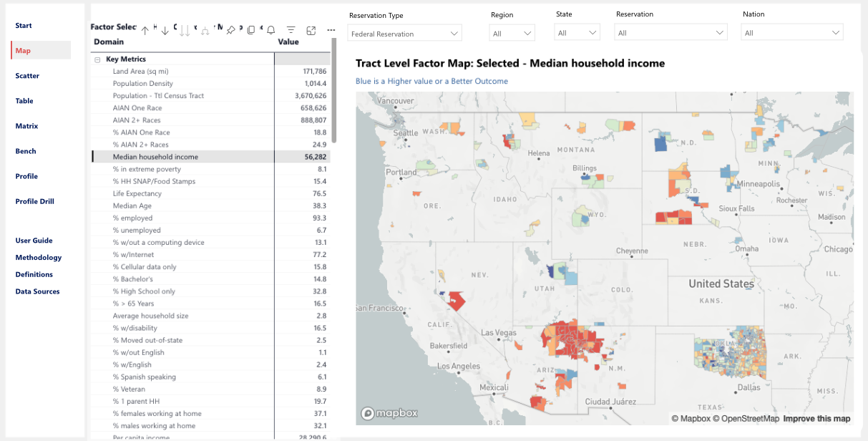Select the Median household income row
This screenshot has width=868, height=441.
click(210, 157)
